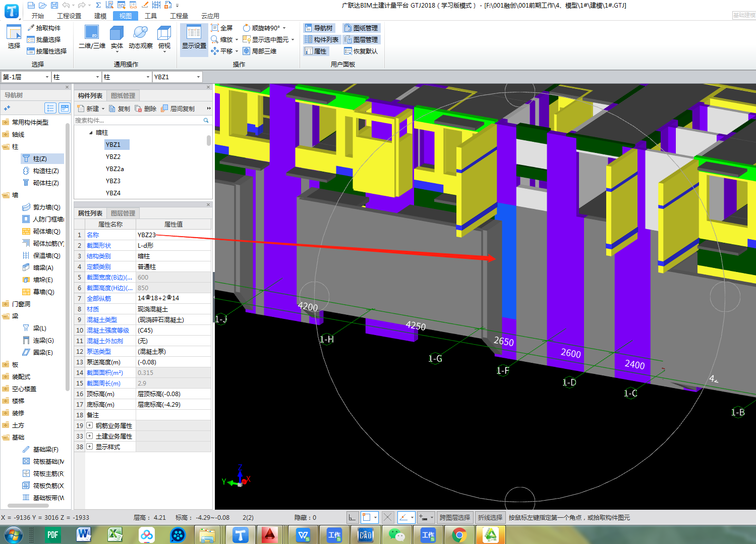
Task: Select 筏板基础 raft foundation item
Action: pos(42,461)
